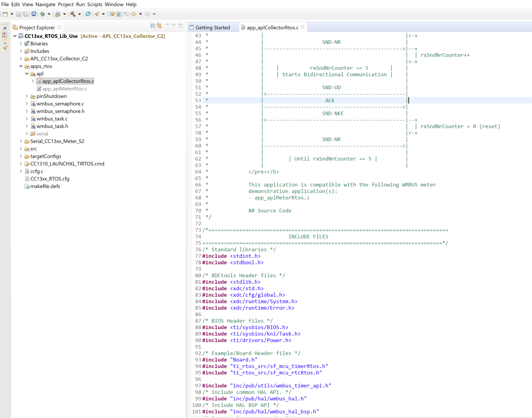Screen dimensions: 532x418
Task: Click the Restore icon on left trim bar
Action: (5, 28)
